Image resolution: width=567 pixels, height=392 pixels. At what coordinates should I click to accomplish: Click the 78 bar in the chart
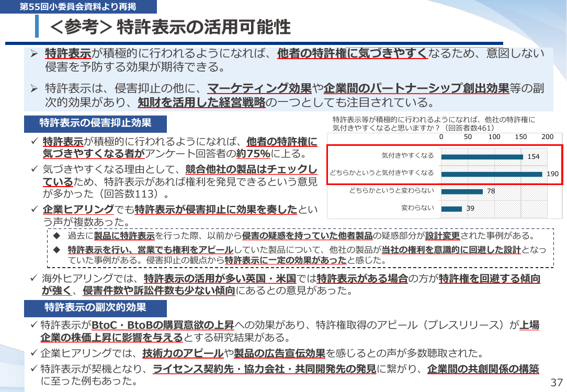coord(462,191)
